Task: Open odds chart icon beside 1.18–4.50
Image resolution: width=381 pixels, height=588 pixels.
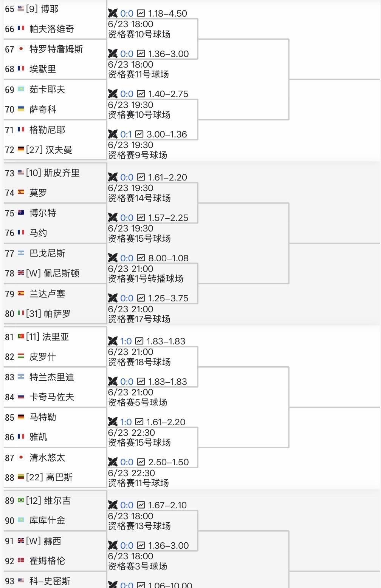Action: coord(141,13)
